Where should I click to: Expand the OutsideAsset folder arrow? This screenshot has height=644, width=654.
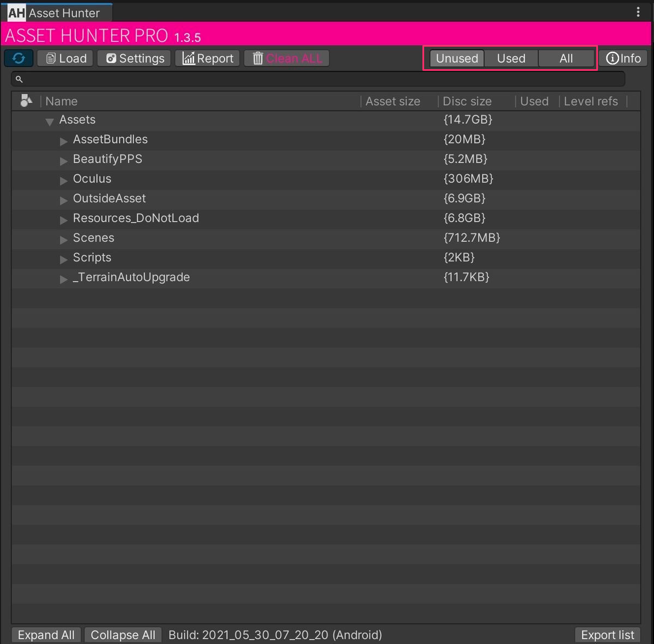tap(64, 200)
